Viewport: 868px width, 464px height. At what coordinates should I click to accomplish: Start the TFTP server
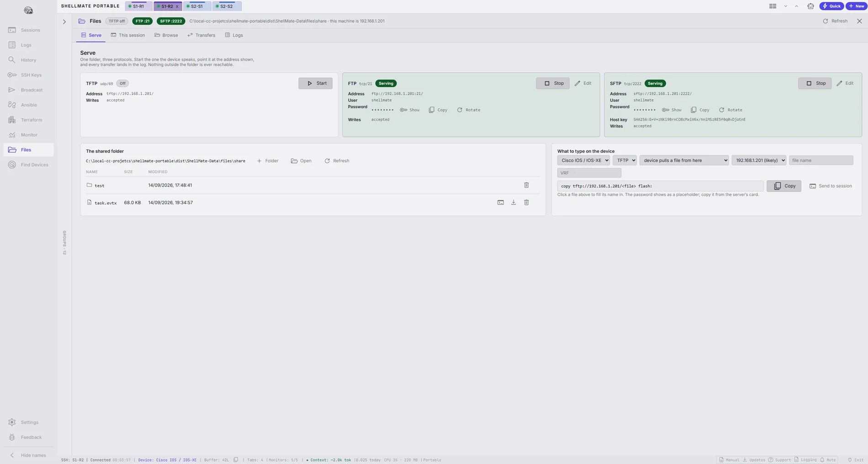(315, 83)
